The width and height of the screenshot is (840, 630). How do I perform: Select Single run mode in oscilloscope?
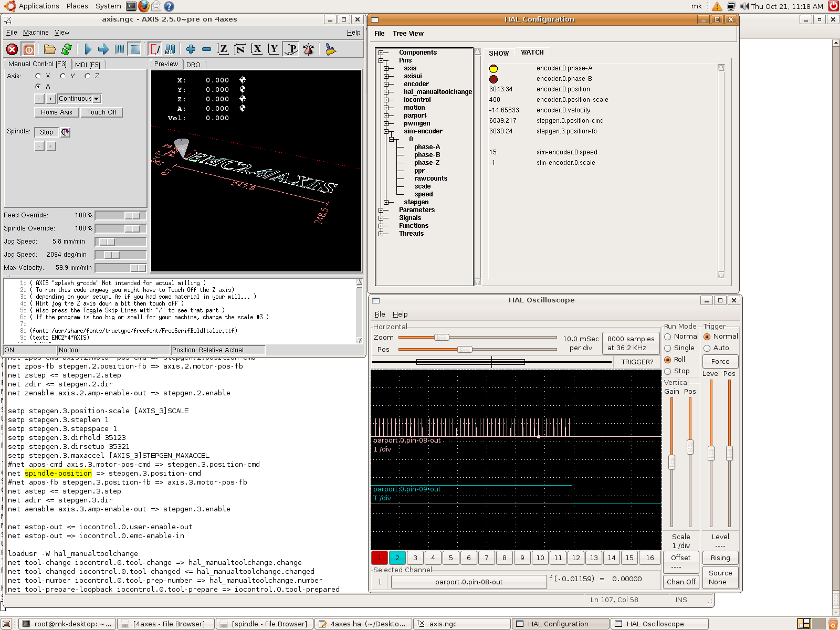668,348
